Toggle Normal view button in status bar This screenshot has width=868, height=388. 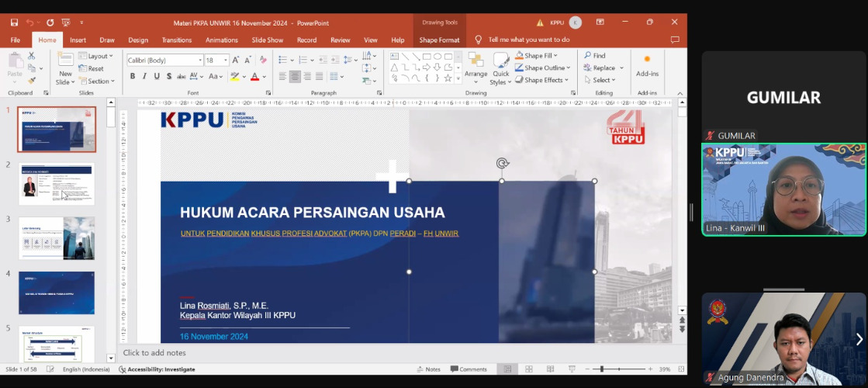point(507,369)
